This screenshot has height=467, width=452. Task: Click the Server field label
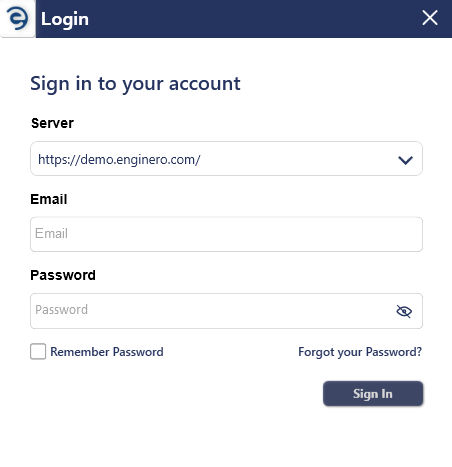click(52, 123)
